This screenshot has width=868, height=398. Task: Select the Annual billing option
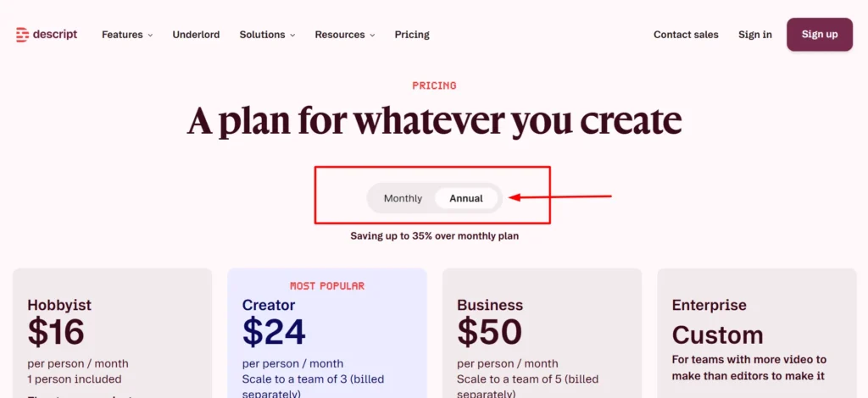(x=466, y=198)
